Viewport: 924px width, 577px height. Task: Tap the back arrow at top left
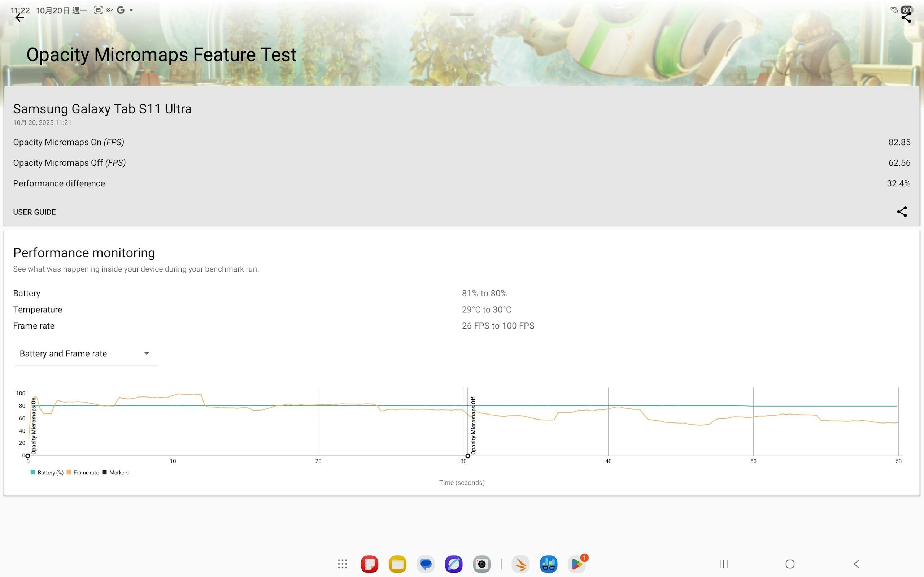[x=19, y=18]
